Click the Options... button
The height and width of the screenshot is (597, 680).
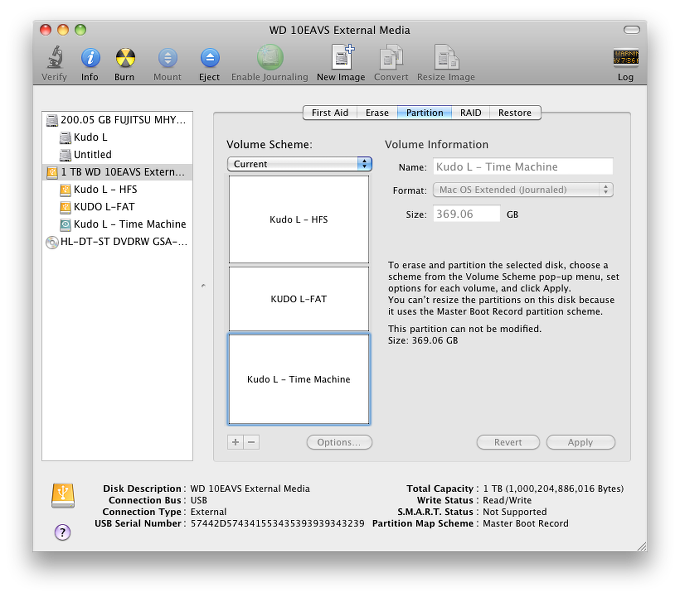[339, 442]
